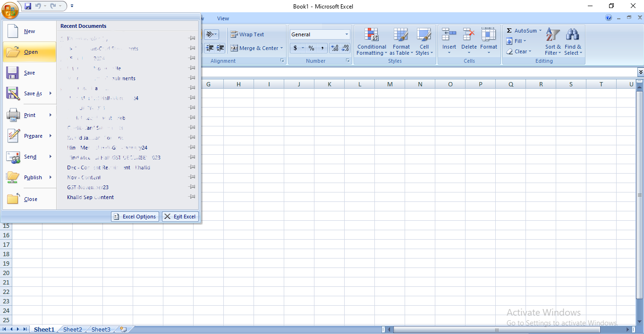
Task: Click the Undo arrow in Quick Access Toolbar
Action: coord(38,6)
